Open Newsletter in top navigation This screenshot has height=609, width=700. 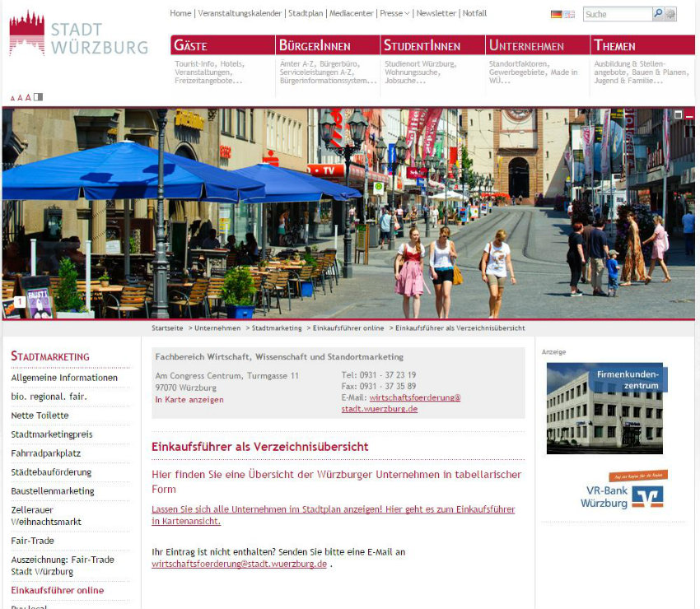(436, 13)
